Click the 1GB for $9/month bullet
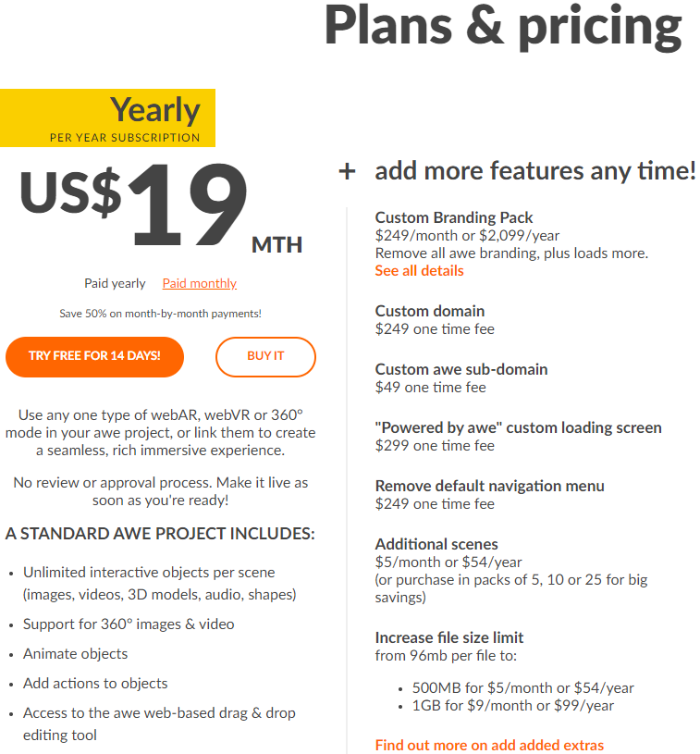Screen dimensions: 700x754 click(513, 706)
